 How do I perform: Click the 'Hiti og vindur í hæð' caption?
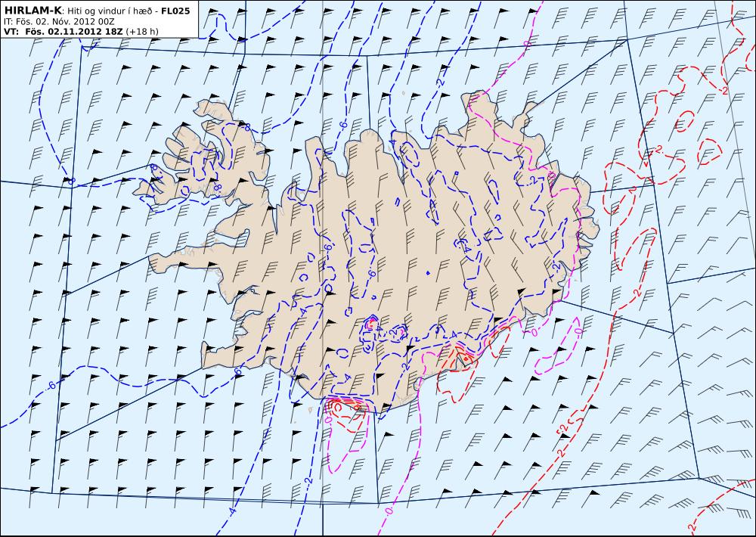tap(110, 11)
